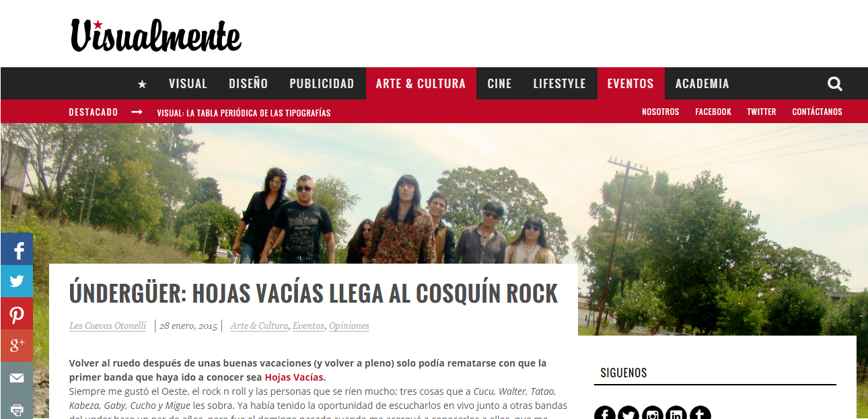Click the star home icon in navbar

point(142,84)
